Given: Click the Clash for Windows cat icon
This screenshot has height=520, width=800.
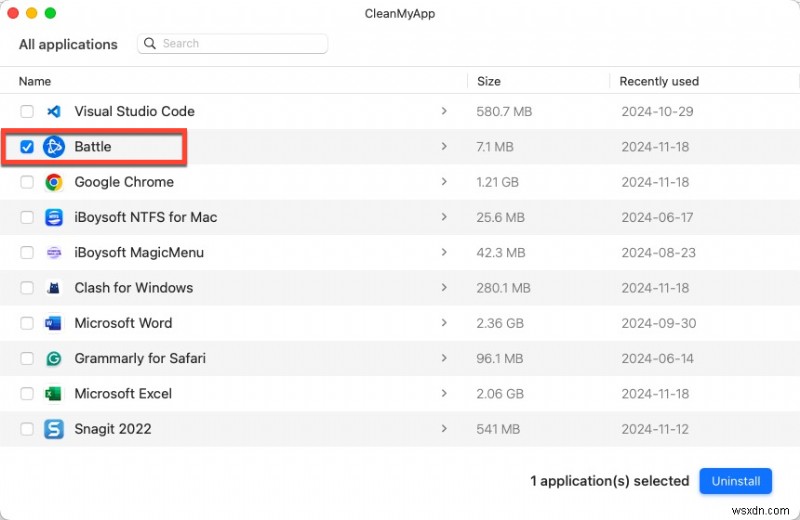Looking at the screenshot, I should click(54, 288).
